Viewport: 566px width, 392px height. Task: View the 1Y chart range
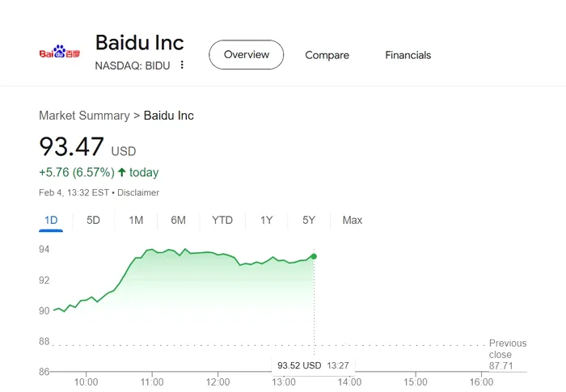(266, 220)
